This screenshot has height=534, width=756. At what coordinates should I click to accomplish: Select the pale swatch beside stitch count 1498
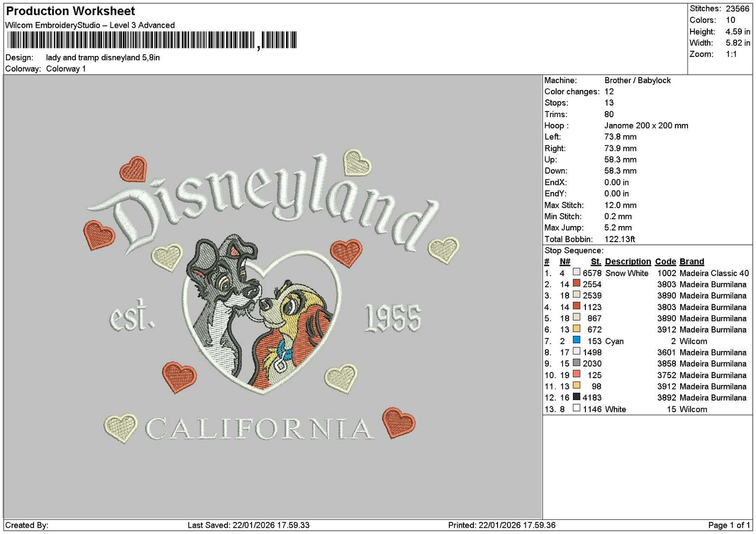pyautogui.click(x=577, y=352)
